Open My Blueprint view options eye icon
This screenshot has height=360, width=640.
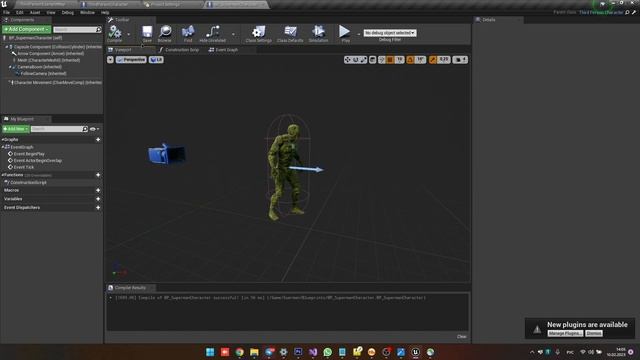coord(94,129)
